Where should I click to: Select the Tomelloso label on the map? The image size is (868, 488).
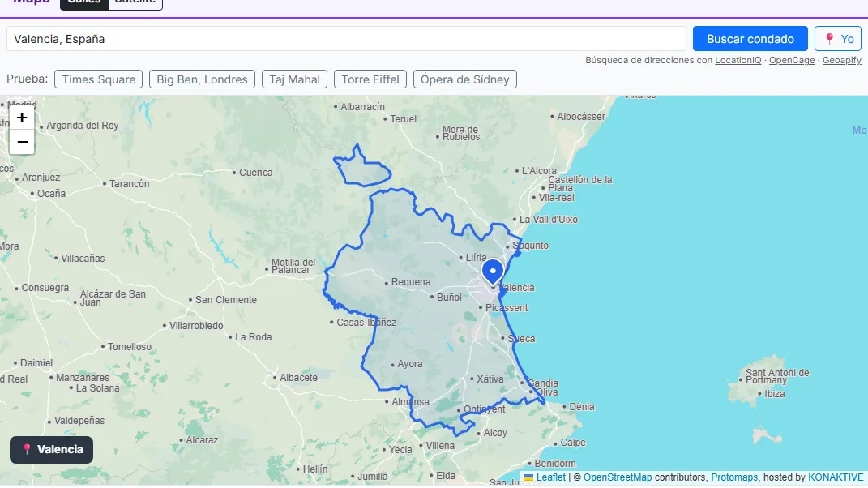coord(130,347)
